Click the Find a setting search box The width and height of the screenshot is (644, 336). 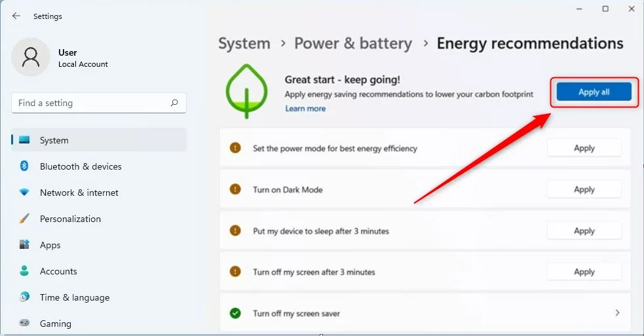pyautogui.click(x=98, y=103)
